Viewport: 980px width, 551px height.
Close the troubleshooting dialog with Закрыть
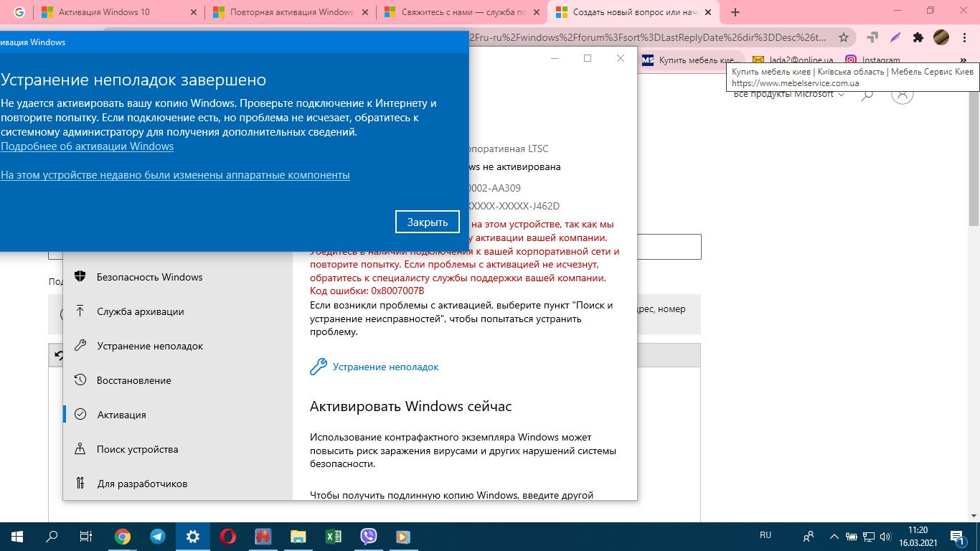[427, 222]
